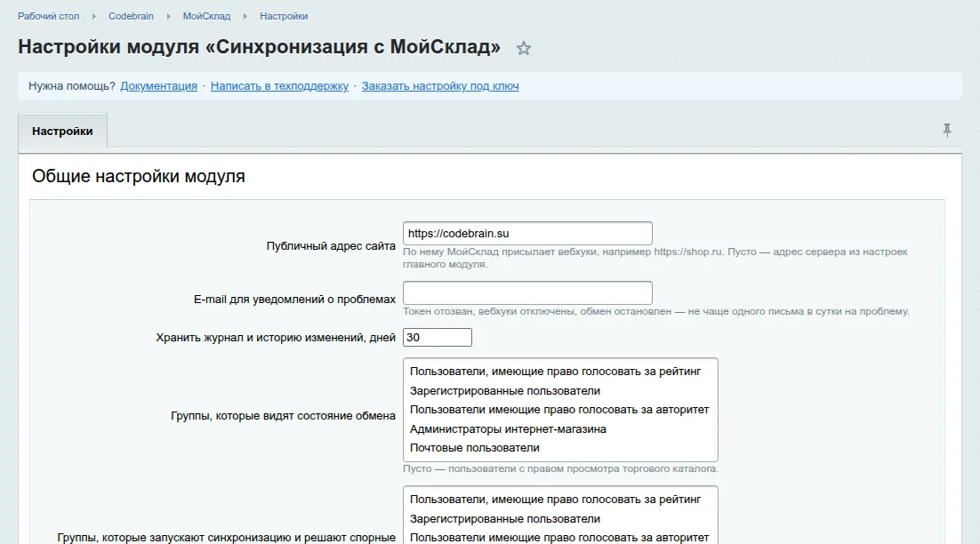Click the 'Нужна помощь?' text
This screenshot has height=544, width=980.
click(x=72, y=86)
